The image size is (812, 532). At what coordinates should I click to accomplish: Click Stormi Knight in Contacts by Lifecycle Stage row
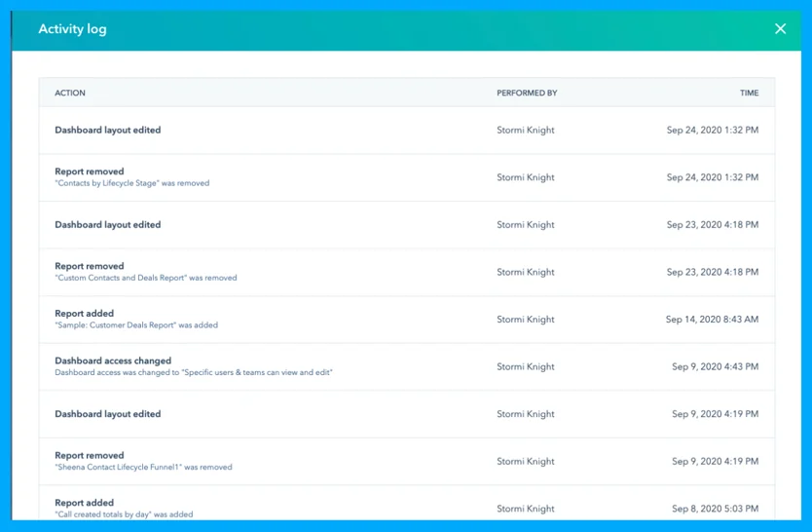click(526, 177)
